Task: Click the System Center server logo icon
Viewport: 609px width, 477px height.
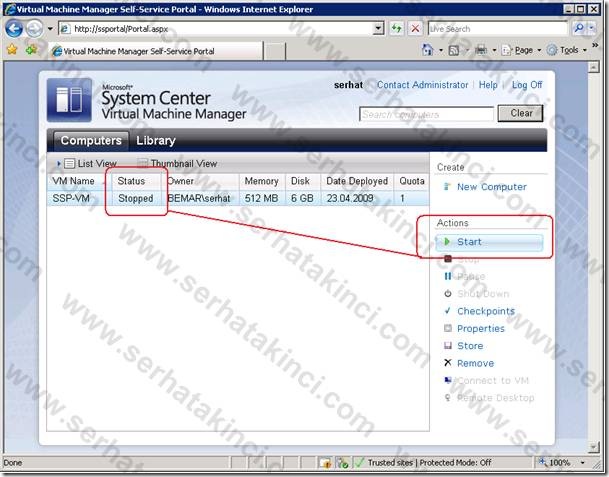Action: [70, 100]
